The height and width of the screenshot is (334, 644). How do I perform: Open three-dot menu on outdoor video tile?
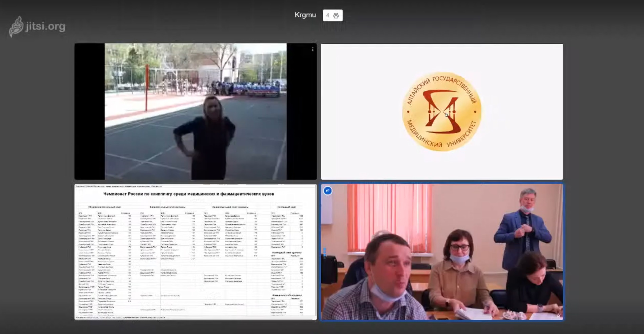click(x=312, y=49)
